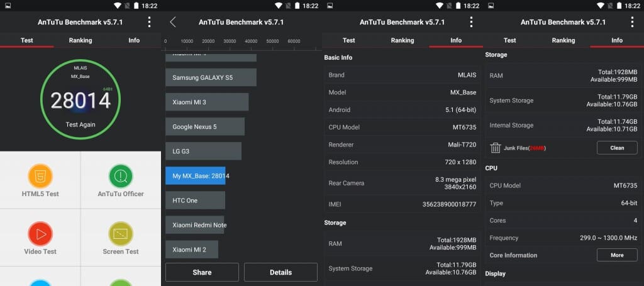Open the three-dot menu on the Basic Info screen
The image size is (644, 286).
[x=471, y=22]
